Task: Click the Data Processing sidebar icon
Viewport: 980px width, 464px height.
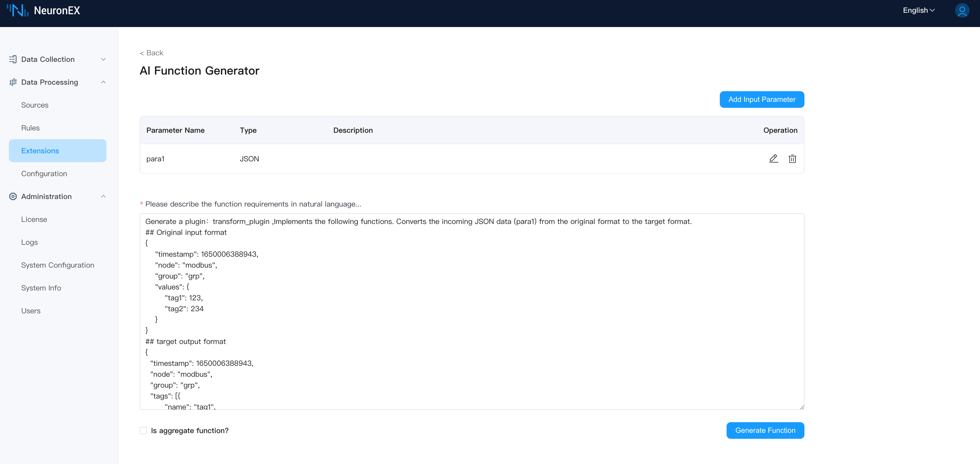Action: (13, 82)
